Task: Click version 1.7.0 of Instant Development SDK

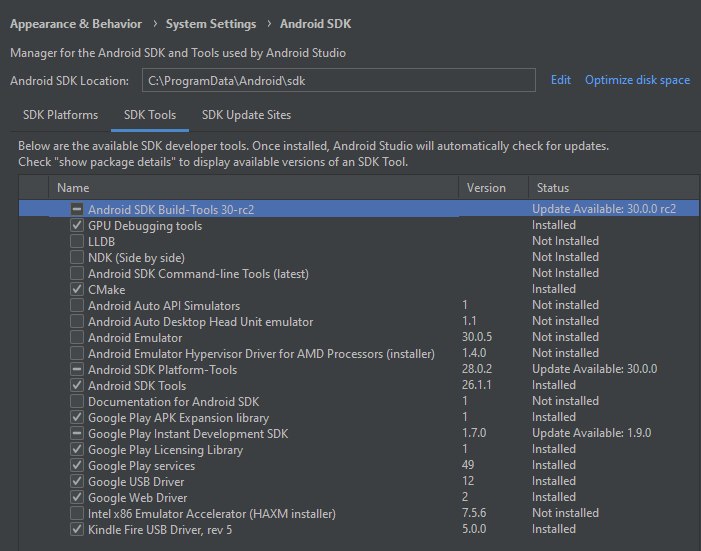Action: coord(474,433)
